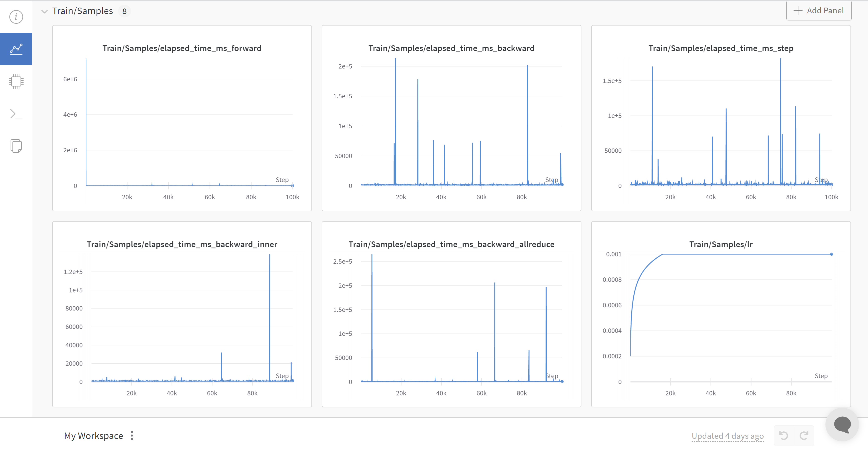Open the chat support bubble

tap(842, 425)
